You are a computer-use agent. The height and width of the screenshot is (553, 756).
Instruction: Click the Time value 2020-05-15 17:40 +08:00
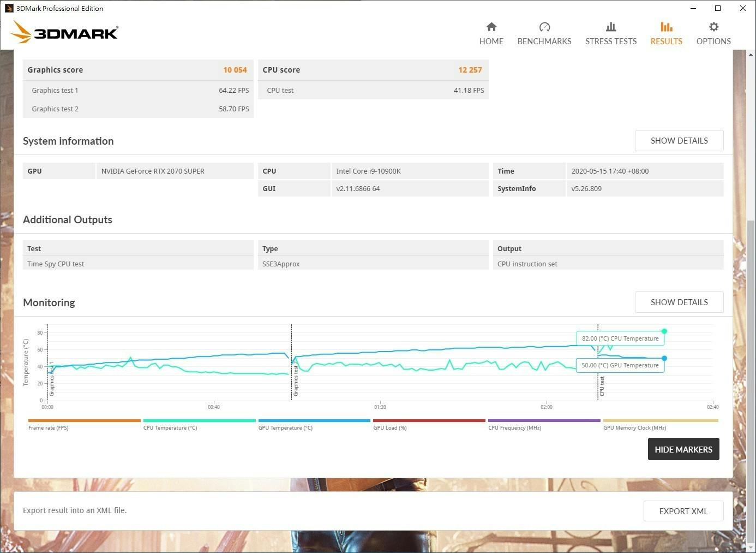click(x=610, y=171)
